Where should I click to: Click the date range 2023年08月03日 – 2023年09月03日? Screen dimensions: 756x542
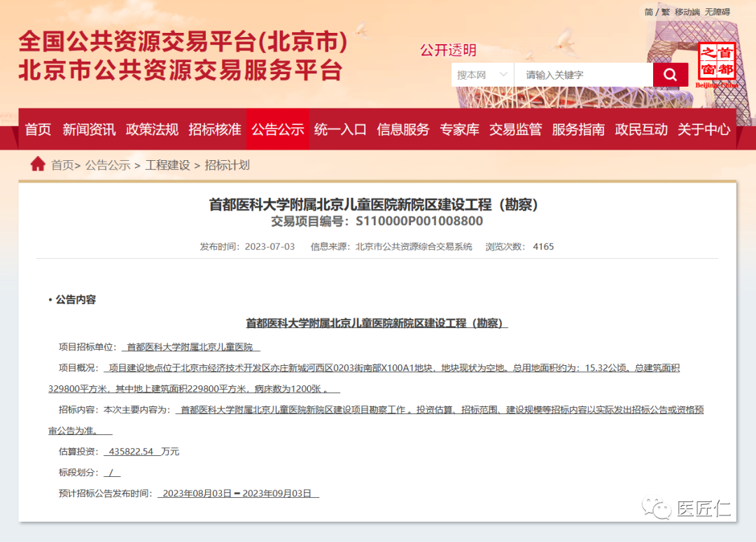click(x=237, y=493)
